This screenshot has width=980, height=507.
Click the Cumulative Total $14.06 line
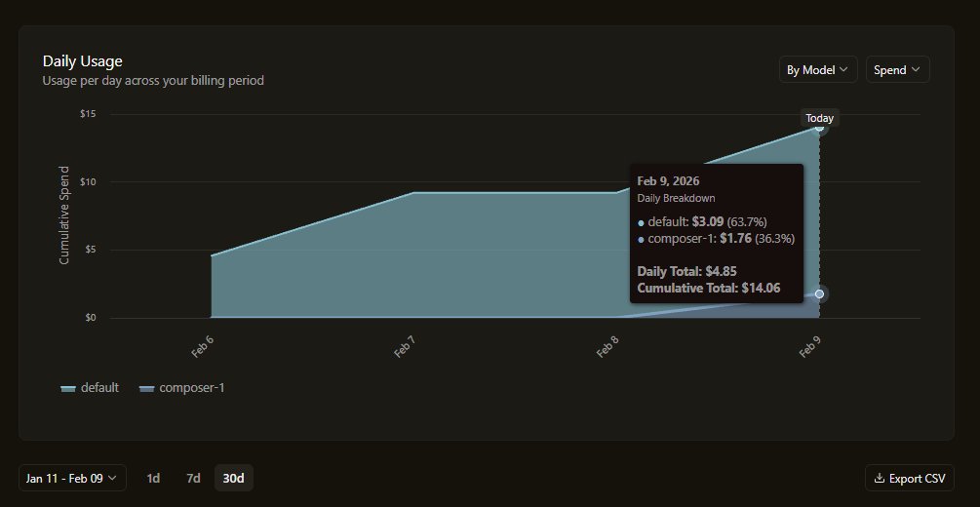click(x=709, y=288)
